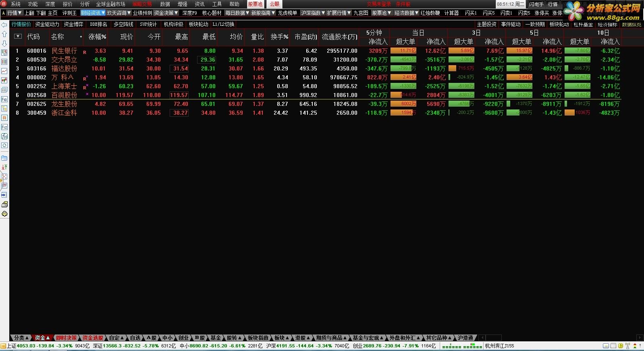
Task: Click the yellow A icon on toolbar
Action: tap(3, 13)
